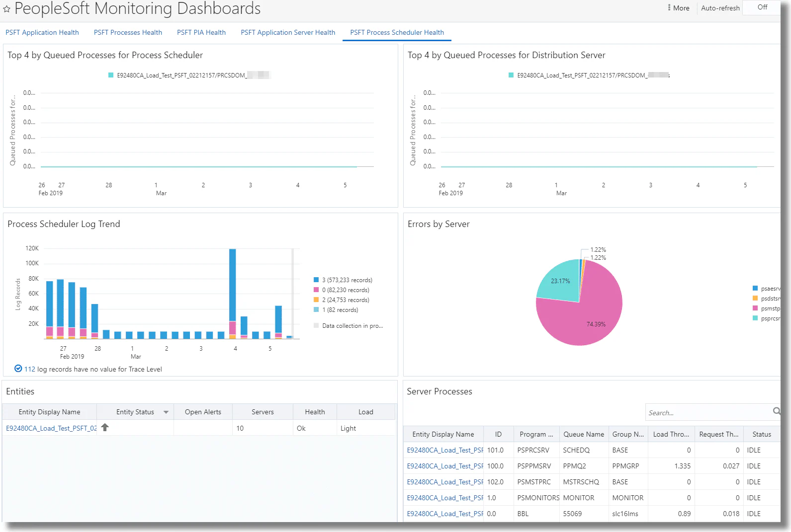This screenshot has width=791, height=532.
Task: Click the tall blue bar at March 4
Action: click(x=232, y=285)
